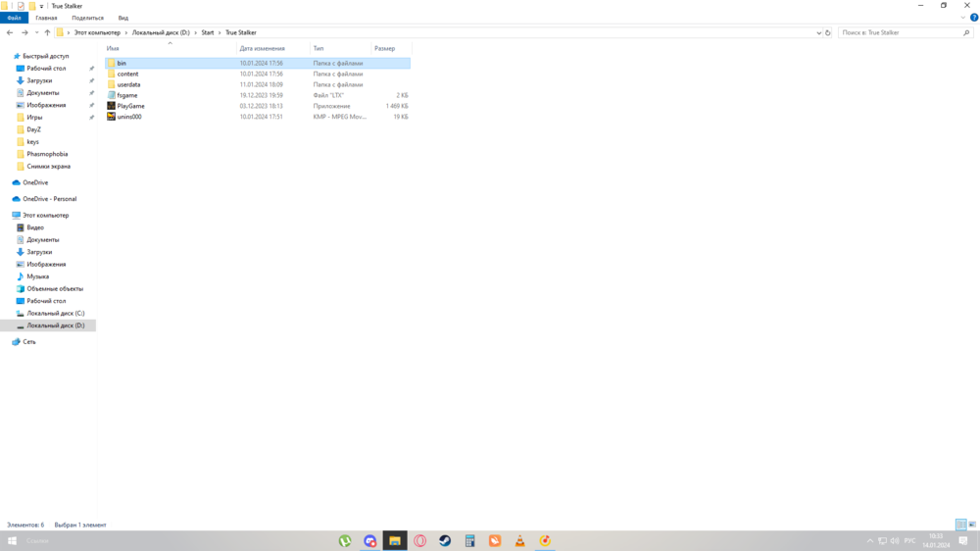Expand the ribbon with the chevron
The height and width of the screenshot is (551, 980).
pos(963,18)
